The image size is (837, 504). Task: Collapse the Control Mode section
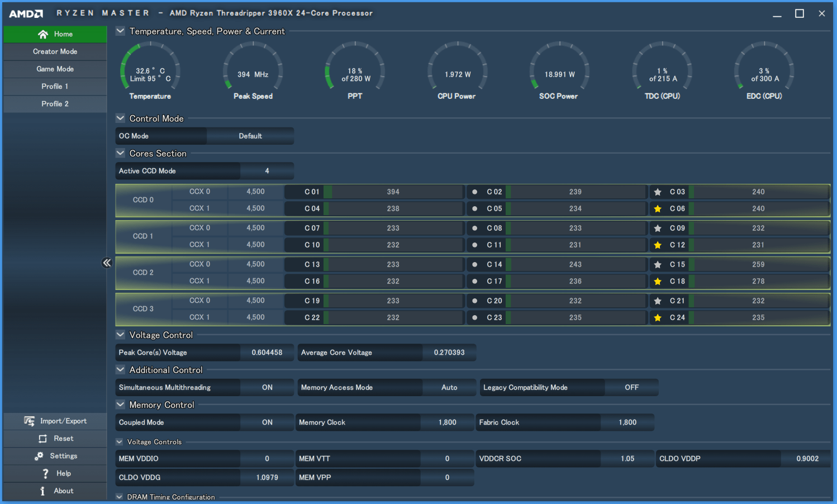(x=120, y=118)
